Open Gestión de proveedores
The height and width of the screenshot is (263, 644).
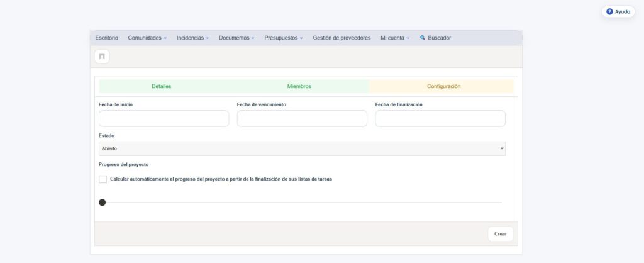[x=341, y=38]
